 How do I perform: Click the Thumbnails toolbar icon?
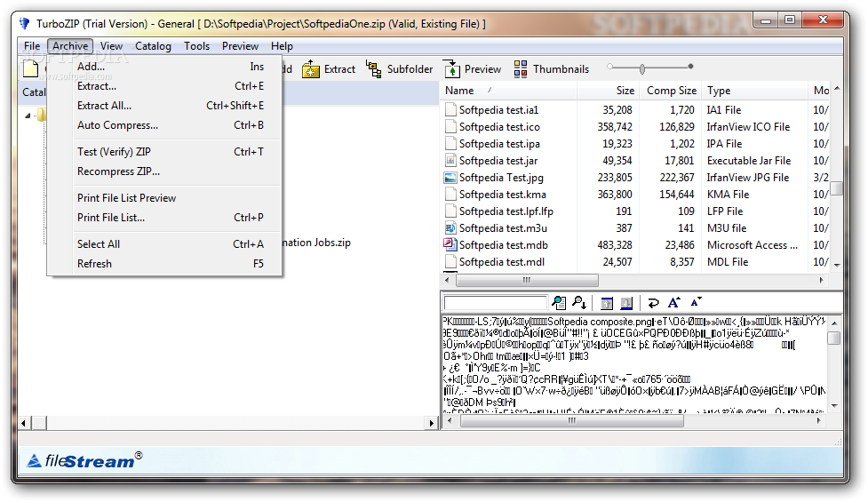(x=521, y=69)
